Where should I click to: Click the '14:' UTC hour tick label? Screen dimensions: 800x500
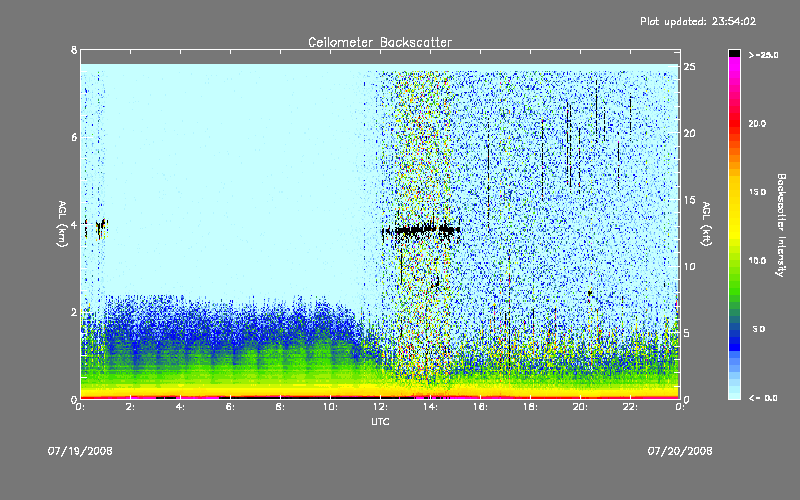[x=431, y=407]
